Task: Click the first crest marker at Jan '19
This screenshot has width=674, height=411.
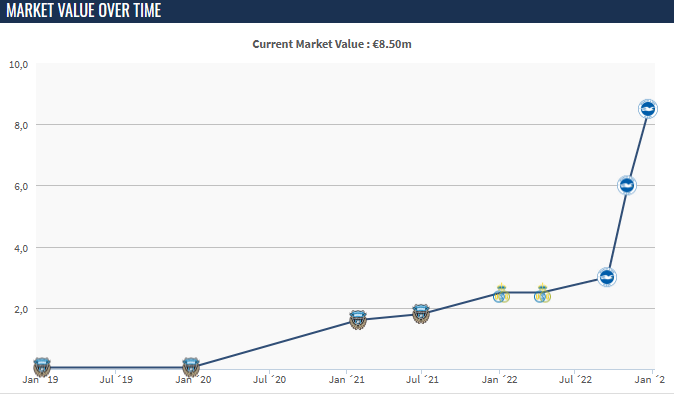Action: [x=42, y=366]
